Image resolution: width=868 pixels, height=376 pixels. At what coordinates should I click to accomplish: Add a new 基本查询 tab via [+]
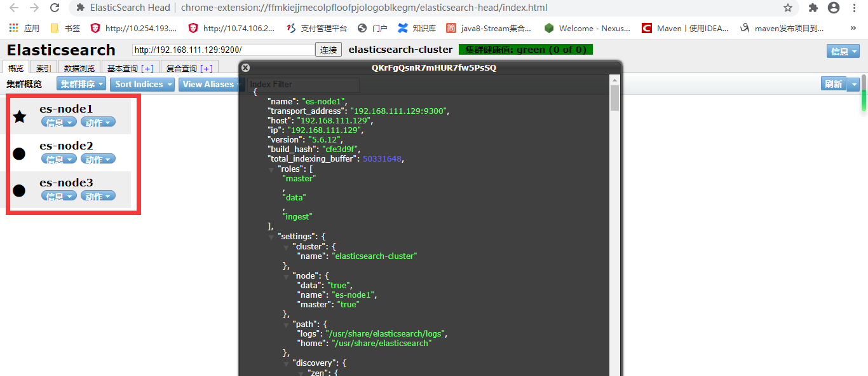point(147,69)
